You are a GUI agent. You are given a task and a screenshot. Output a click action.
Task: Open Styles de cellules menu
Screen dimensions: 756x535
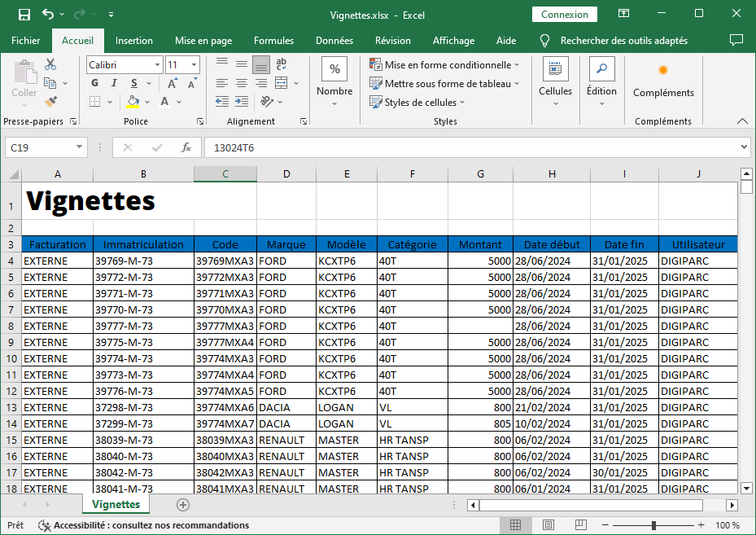pyautogui.click(x=417, y=103)
